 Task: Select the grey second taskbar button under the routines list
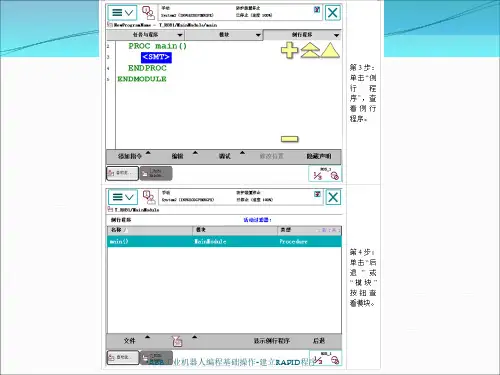pos(156,357)
